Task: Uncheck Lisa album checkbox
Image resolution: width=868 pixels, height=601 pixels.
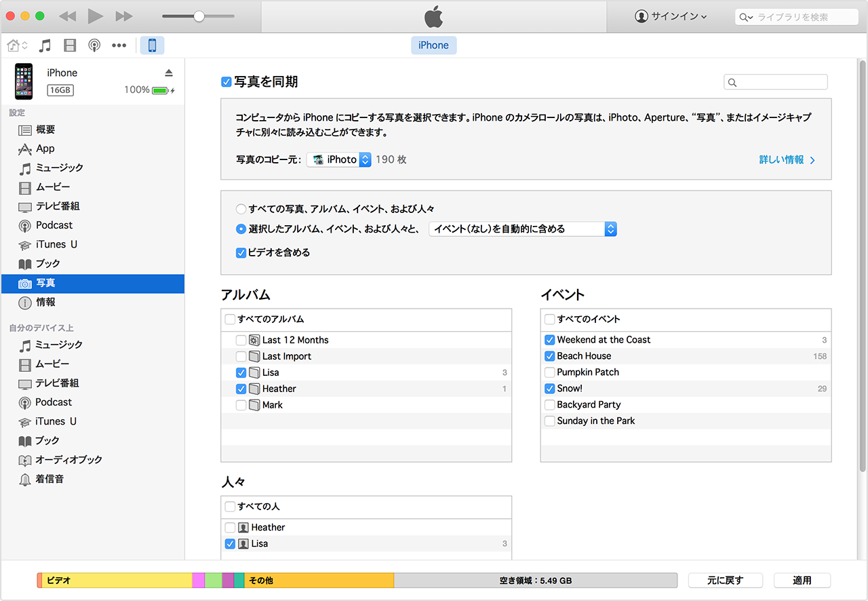Action: pos(241,372)
